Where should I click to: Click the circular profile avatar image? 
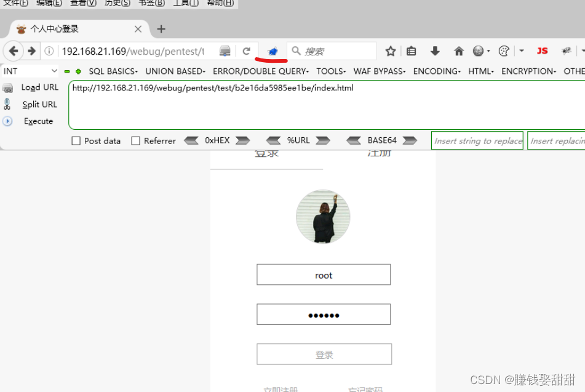[323, 217]
